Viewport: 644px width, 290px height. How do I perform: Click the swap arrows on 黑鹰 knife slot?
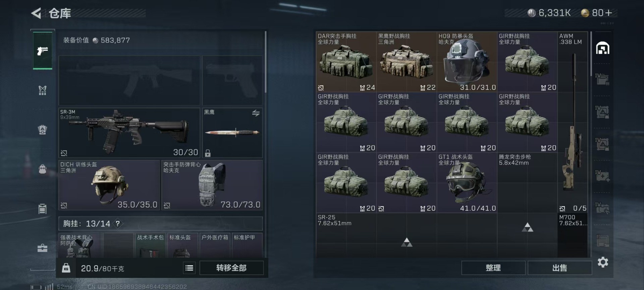[256, 113]
